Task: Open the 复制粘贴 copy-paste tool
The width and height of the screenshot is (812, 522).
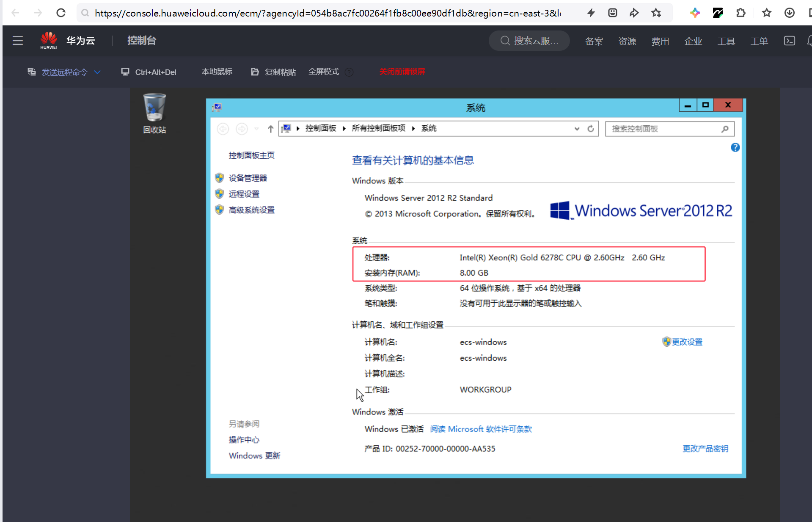Action: [x=273, y=72]
